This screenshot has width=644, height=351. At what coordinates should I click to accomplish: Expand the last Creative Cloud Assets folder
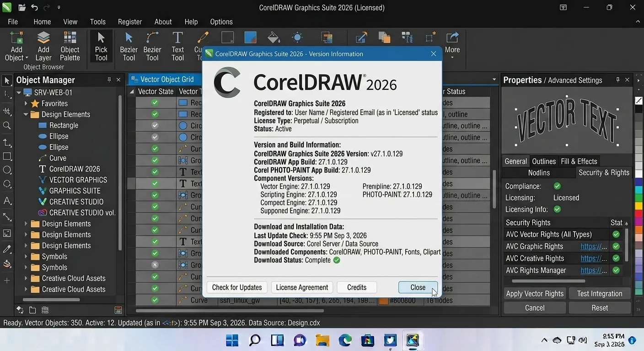26,290
